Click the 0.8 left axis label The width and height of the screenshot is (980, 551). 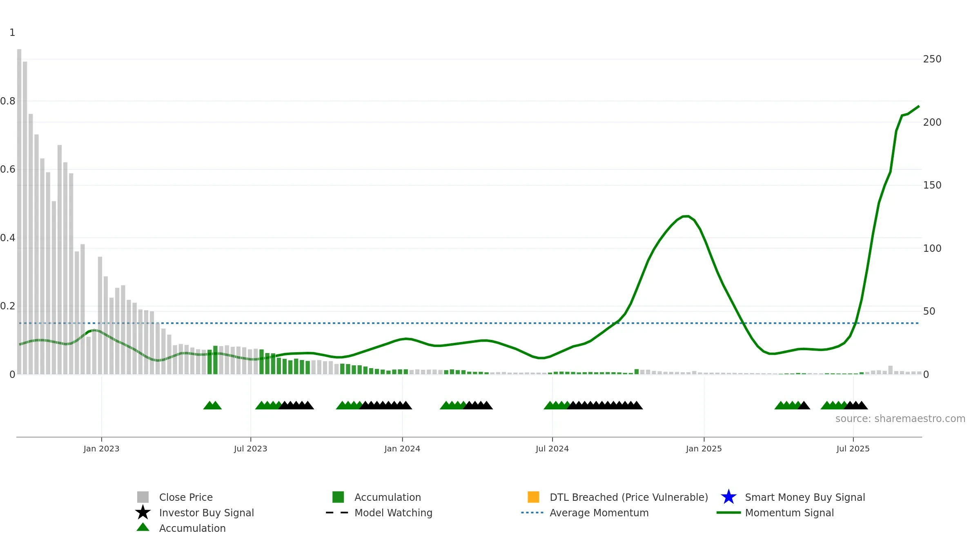pyautogui.click(x=8, y=101)
